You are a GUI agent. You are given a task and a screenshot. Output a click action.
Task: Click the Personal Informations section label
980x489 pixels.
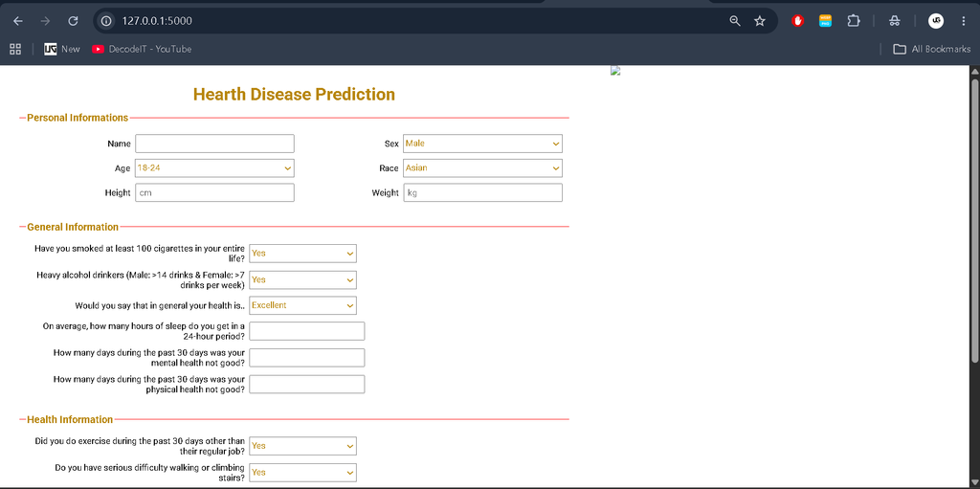click(x=78, y=118)
